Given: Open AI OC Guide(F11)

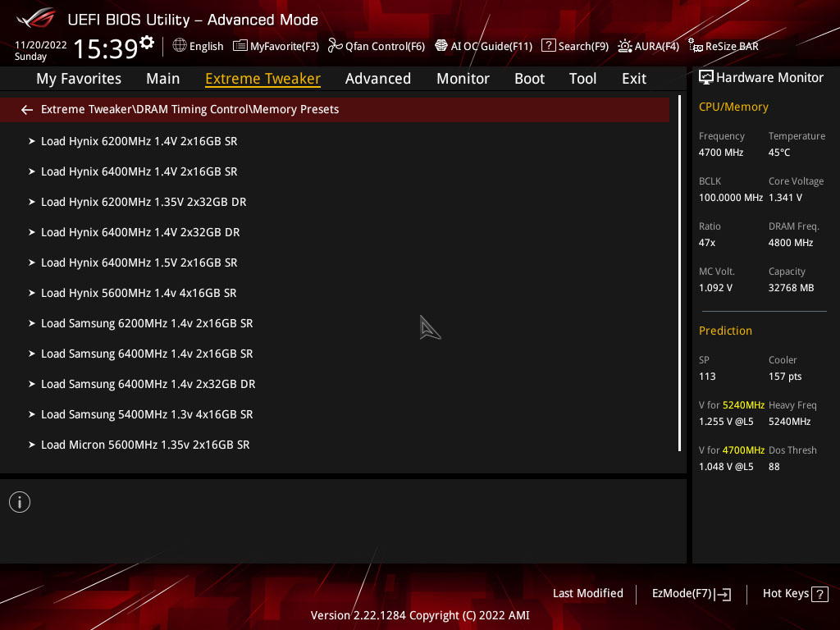Looking at the screenshot, I should coord(483,46).
